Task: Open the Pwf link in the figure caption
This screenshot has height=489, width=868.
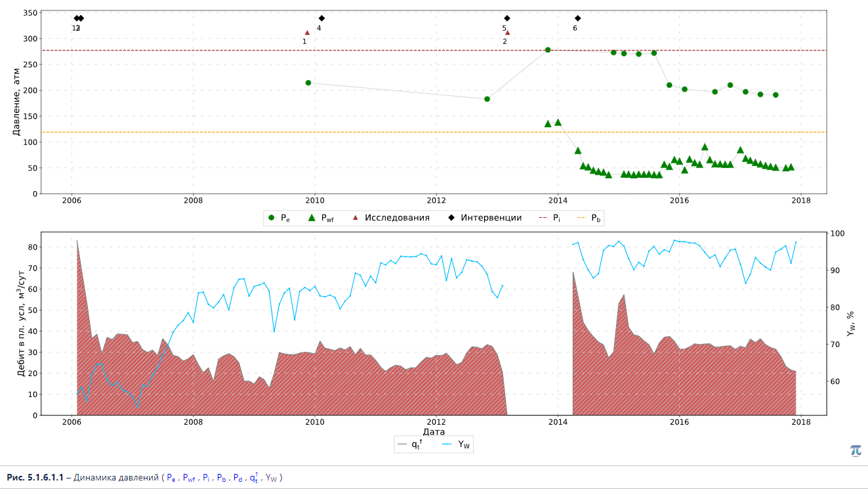Action: point(189,478)
